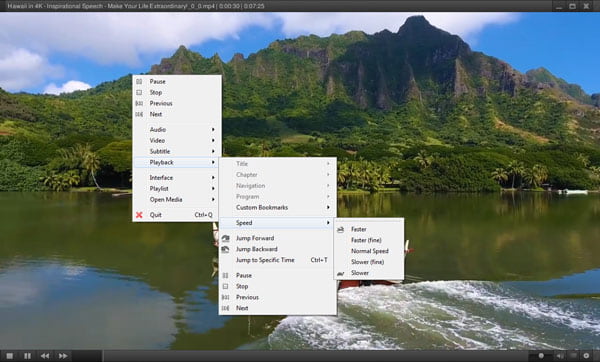The image size is (600, 362).
Task: Select Faster in the Speed submenu
Action: click(x=369, y=229)
